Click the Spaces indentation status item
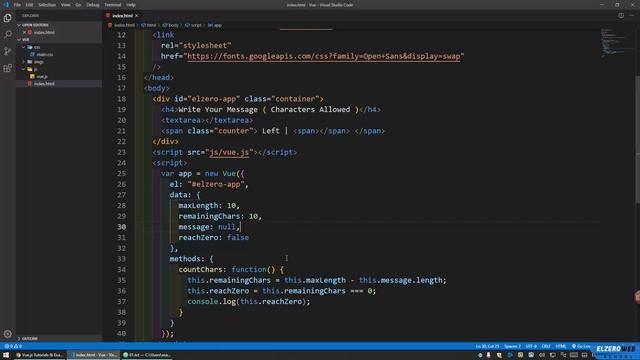Image resolution: width=640 pixels, height=360 pixels. [512, 346]
